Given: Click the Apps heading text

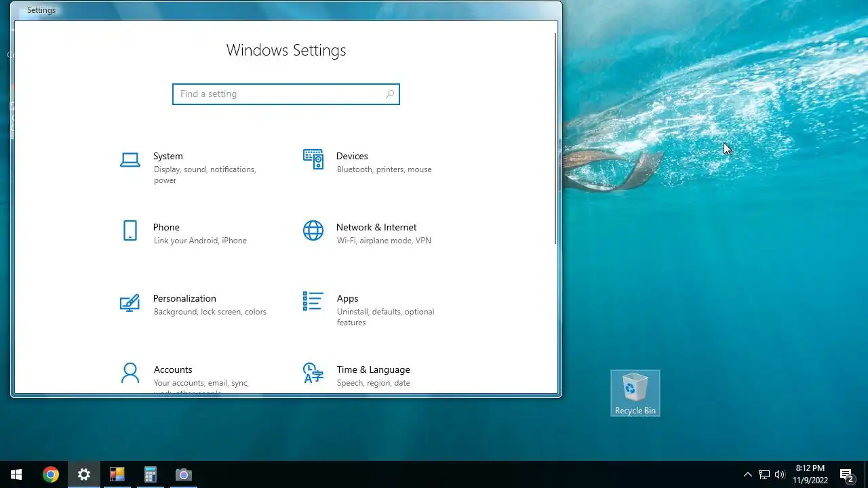Looking at the screenshot, I should tap(347, 298).
